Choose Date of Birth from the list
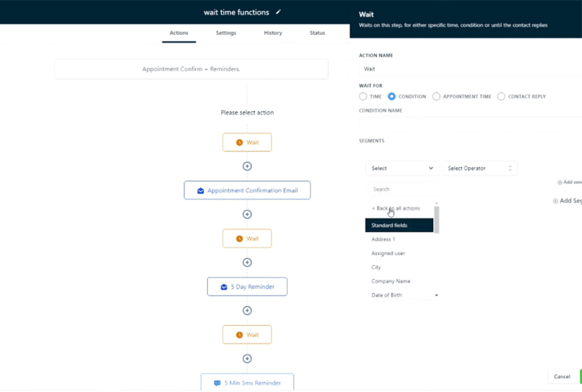 click(x=386, y=295)
